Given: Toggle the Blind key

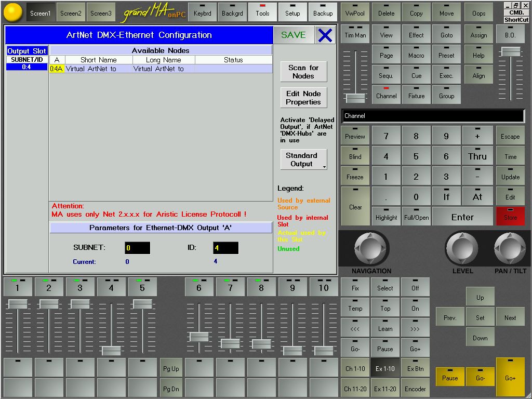Looking at the screenshot, I should (x=355, y=156).
